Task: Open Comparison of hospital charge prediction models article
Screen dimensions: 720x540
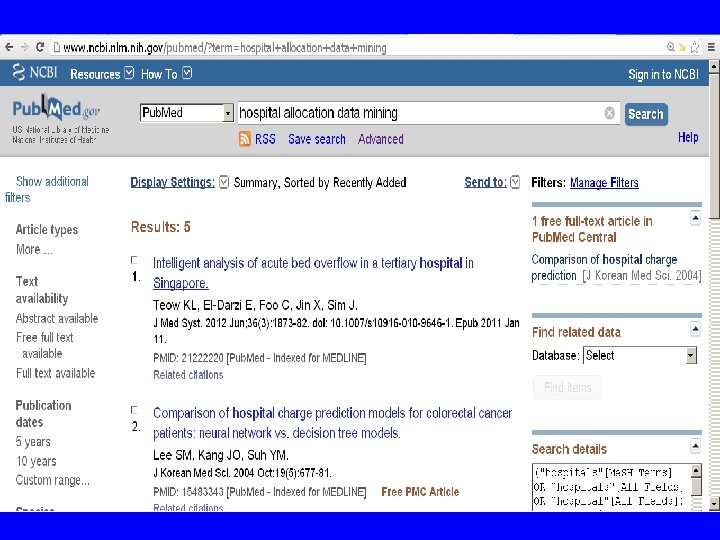Action: 332,423
